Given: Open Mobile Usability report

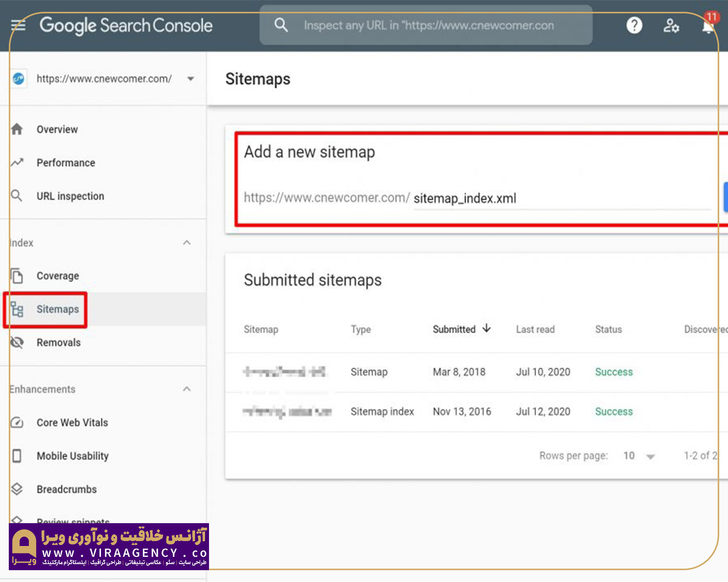Looking at the screenshot, I should pos(72,456).
